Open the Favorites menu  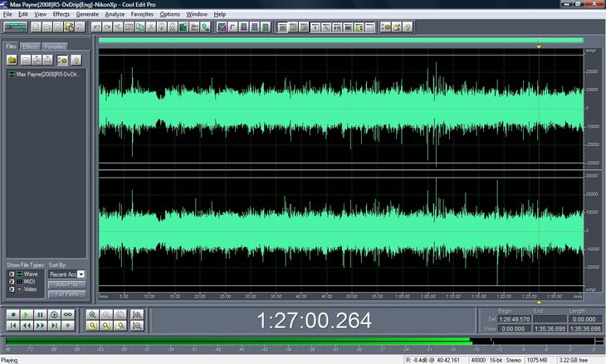(142, 14)
